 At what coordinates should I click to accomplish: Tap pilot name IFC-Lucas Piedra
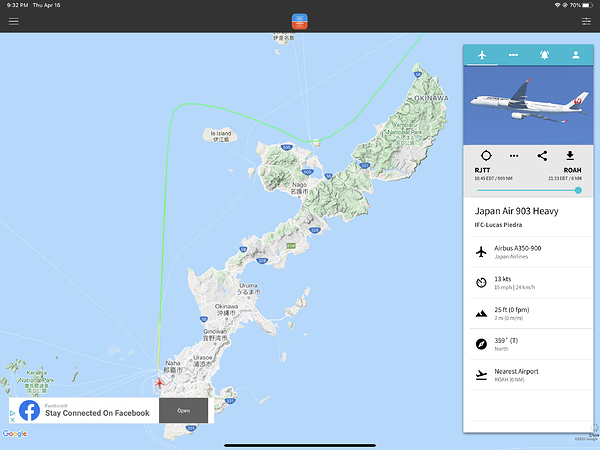pyautogui.click(x=498, y=225)
